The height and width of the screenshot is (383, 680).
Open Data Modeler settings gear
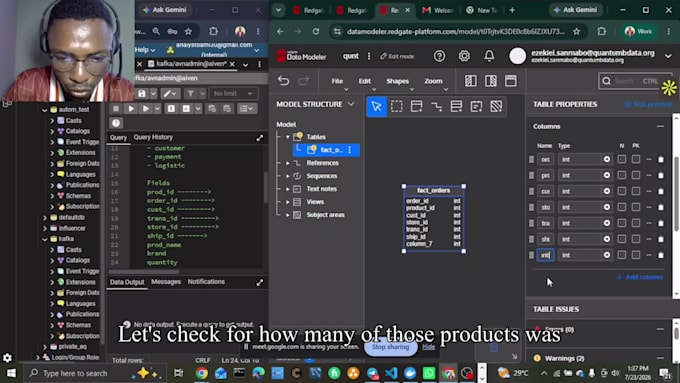click(464, 56)
